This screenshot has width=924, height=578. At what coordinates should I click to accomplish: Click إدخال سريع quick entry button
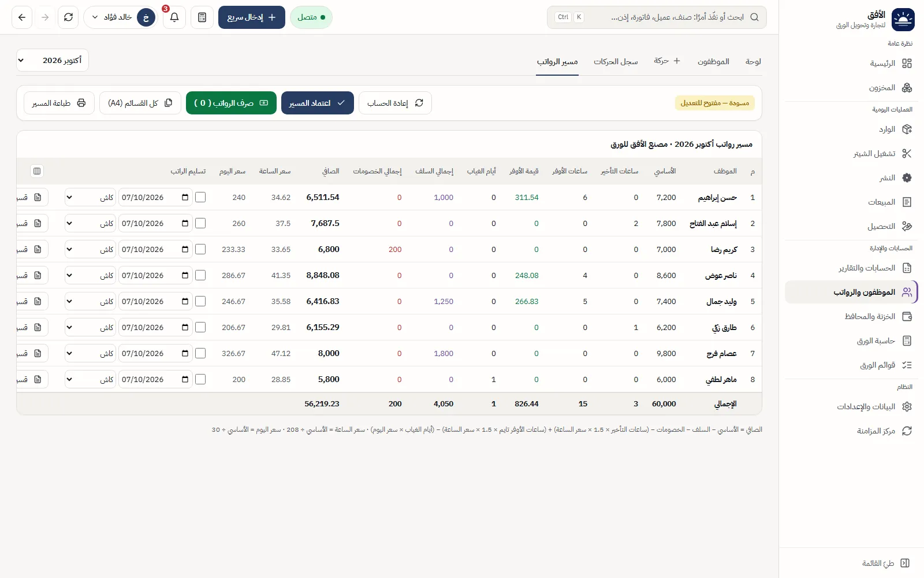pos(252,17)
